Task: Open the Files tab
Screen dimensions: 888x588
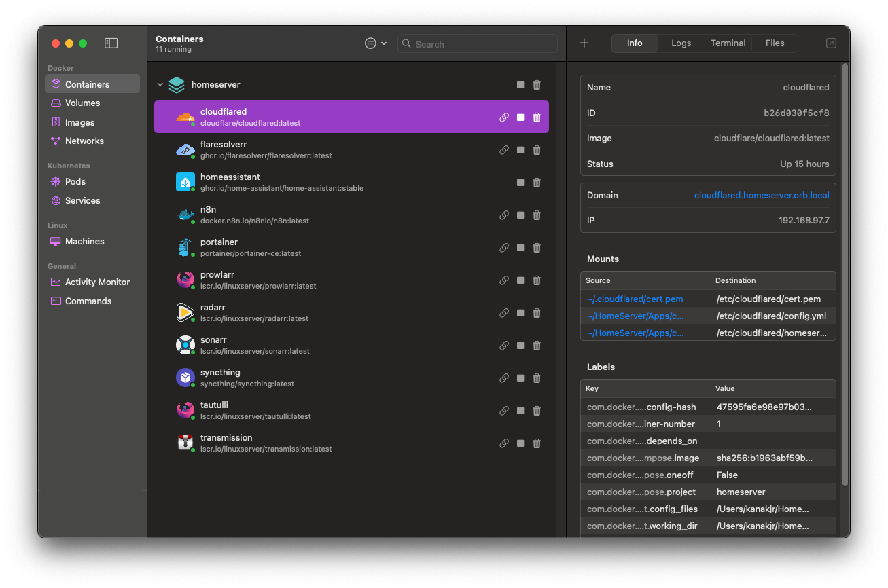Action: click(x=775, y=43)
